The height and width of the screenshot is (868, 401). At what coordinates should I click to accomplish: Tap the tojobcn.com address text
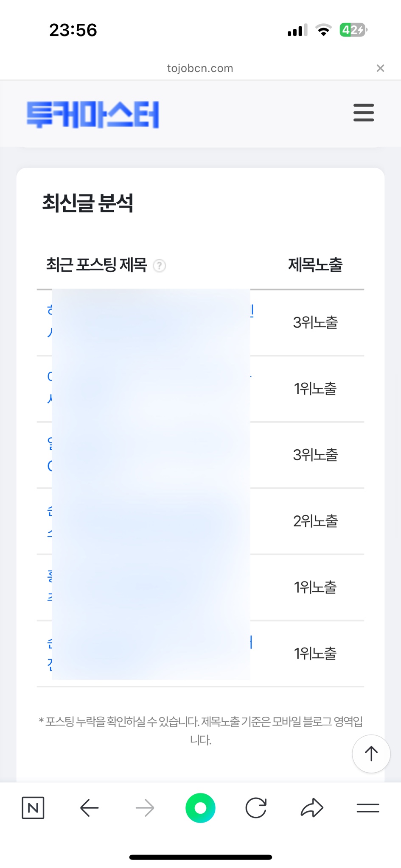point(200,68)
